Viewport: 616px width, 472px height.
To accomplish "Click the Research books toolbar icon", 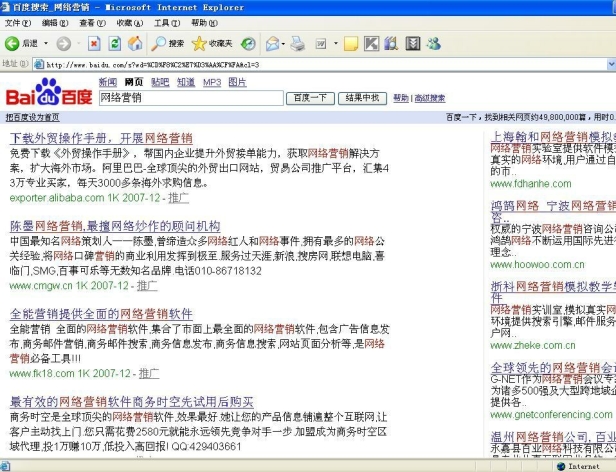I will pos(391,44).
